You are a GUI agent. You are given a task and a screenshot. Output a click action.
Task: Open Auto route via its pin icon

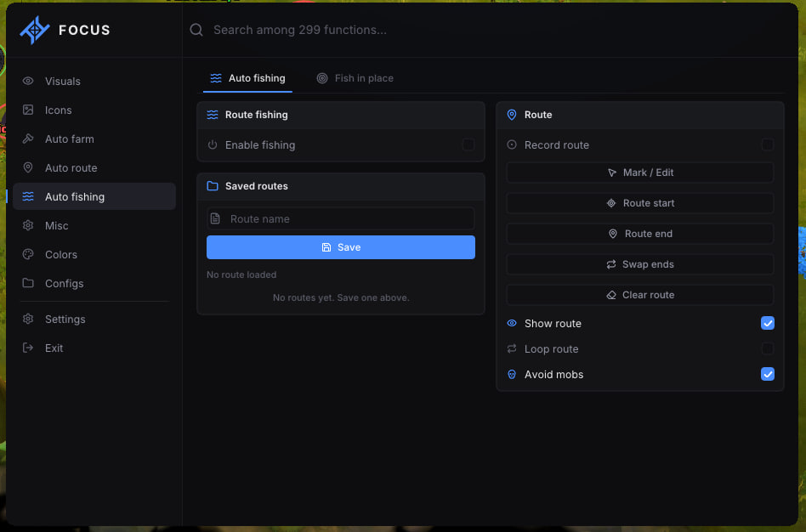28,167
